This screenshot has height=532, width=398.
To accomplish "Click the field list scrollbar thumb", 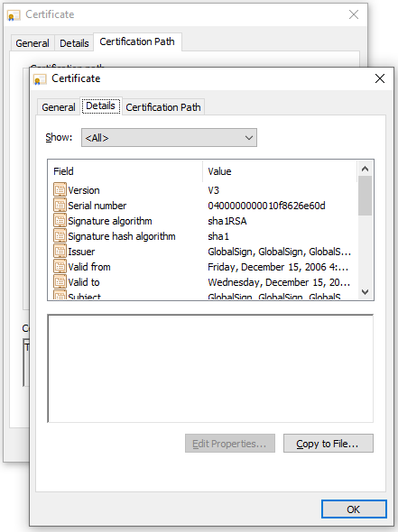I will point(366,196).
